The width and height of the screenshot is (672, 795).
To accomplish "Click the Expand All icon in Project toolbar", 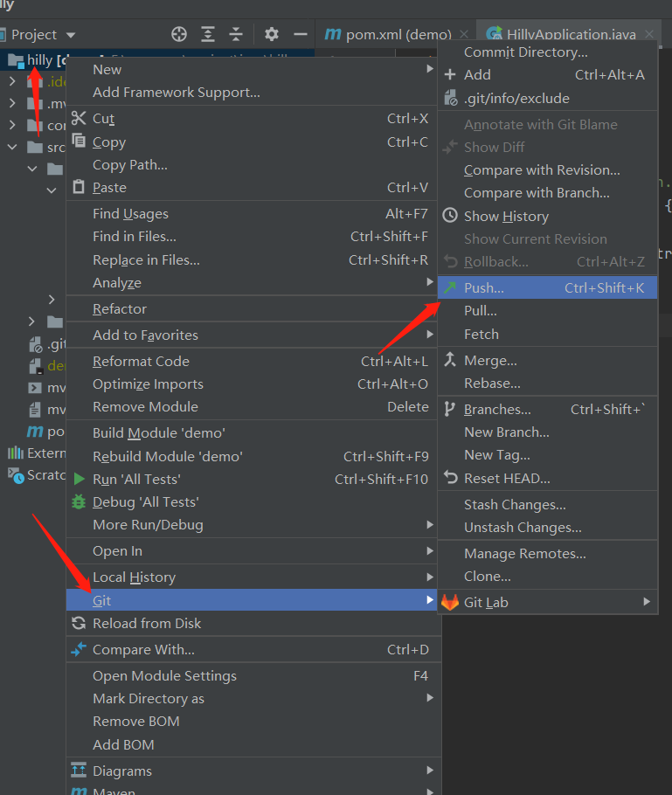I will (207, 34).
